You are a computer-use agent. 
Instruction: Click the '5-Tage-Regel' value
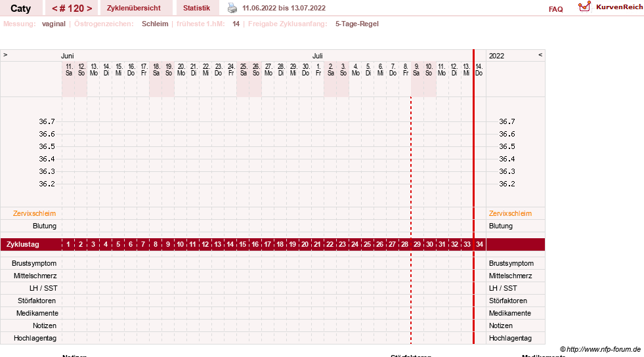(357, 24)
